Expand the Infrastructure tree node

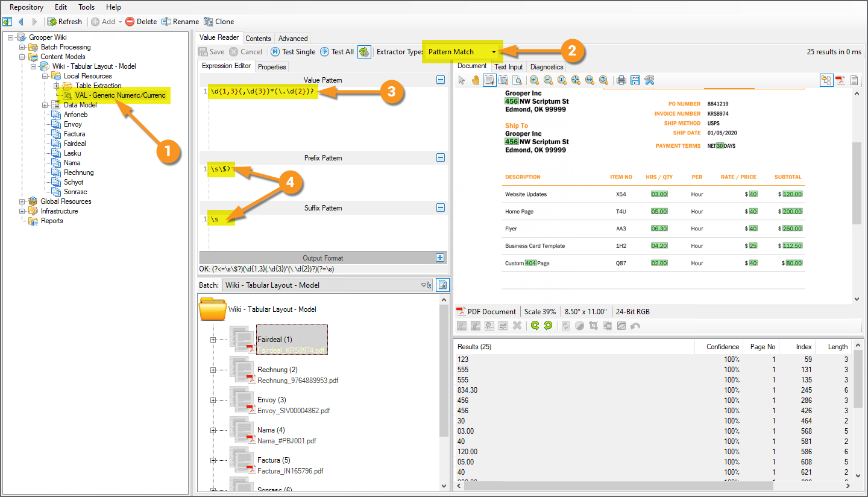click(22, 211)
